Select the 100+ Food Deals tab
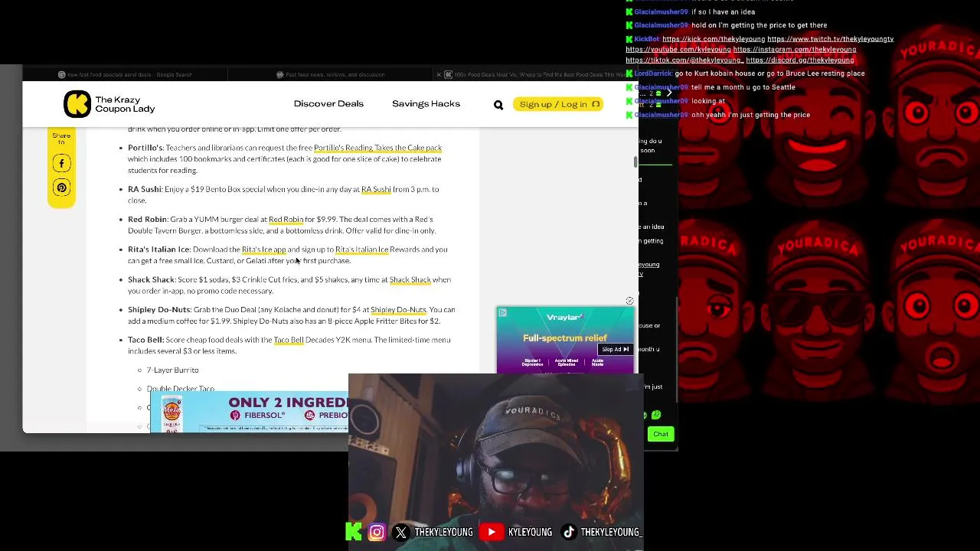 [x=536, y=74]
